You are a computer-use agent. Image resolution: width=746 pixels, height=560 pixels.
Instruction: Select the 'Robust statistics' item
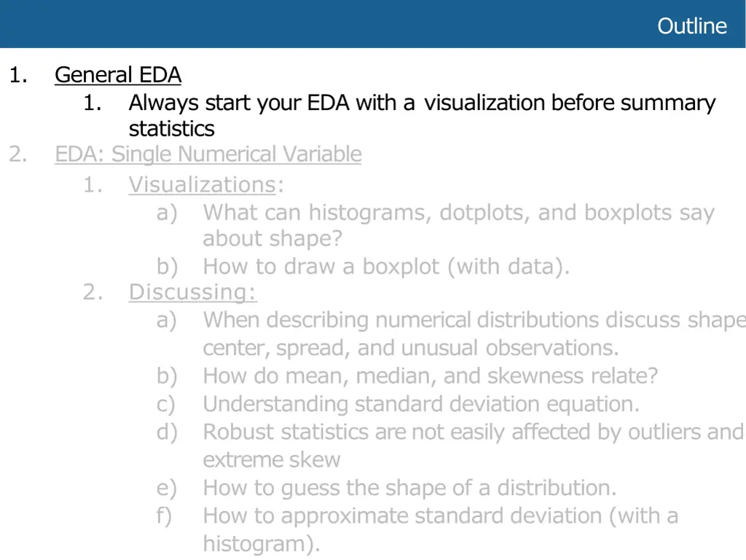tap(474, 446)
